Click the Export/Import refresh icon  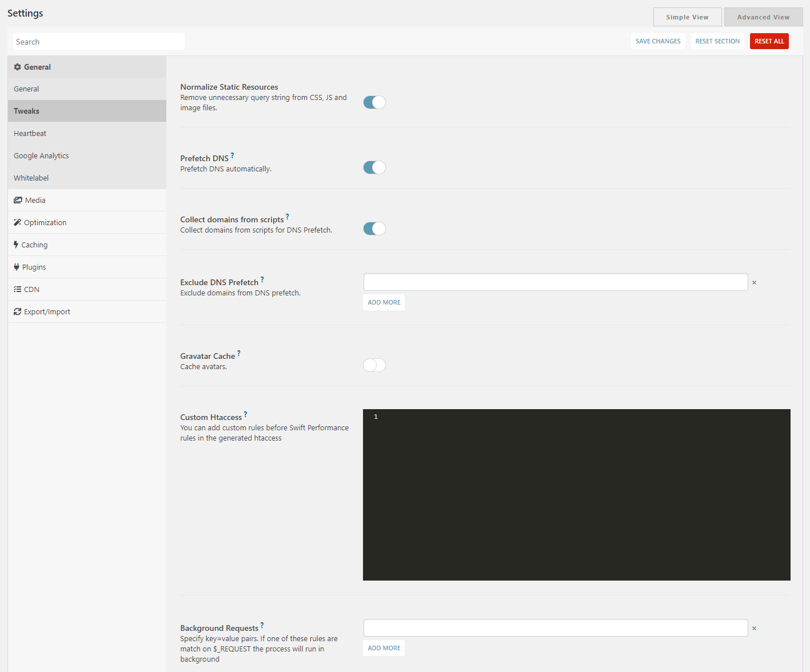[x=17, y=311]
